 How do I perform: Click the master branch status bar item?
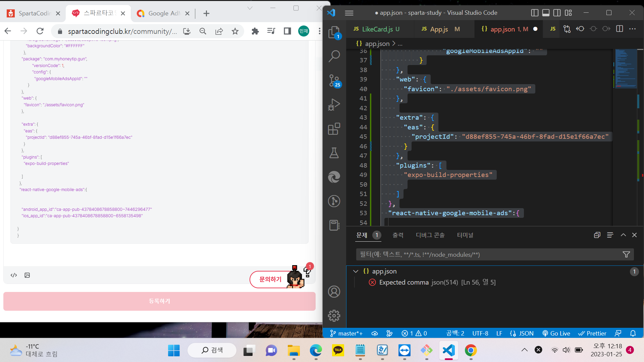(346, 333)
